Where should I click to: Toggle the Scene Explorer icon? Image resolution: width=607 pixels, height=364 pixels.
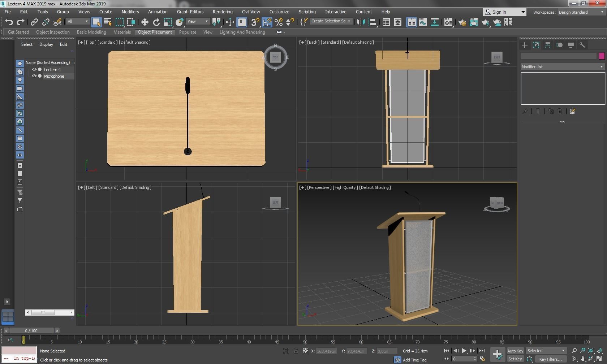click(x=386, y=22)
